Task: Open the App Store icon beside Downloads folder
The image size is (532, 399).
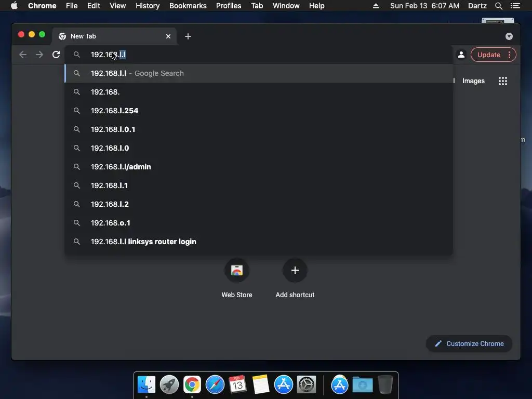Action: pos(340,385)
